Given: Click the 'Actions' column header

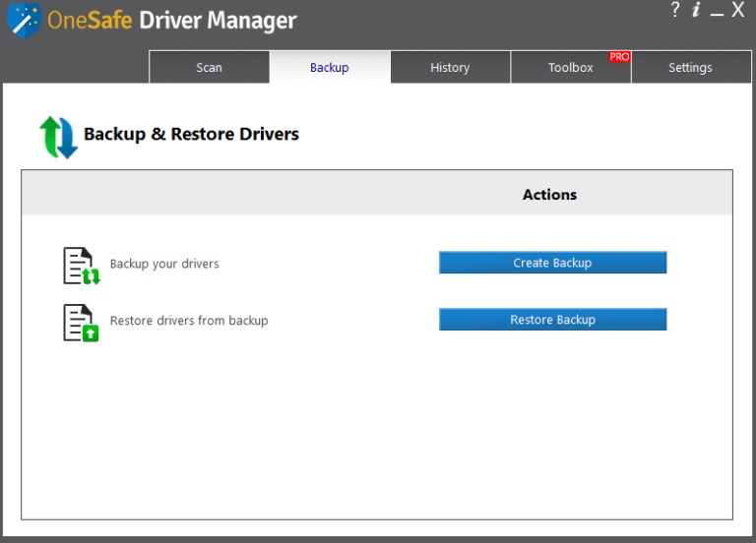Looking at the screenshot, I should 549,195.
